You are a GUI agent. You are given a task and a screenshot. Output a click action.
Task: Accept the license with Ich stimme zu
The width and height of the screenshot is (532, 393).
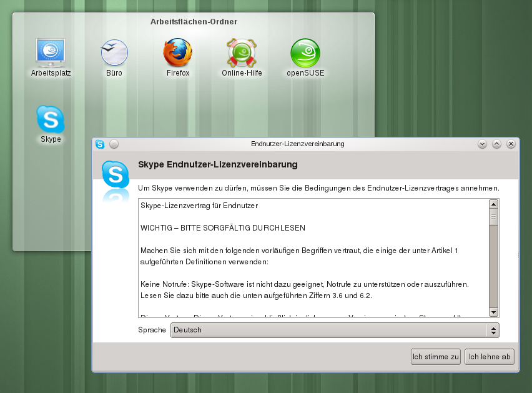(436, 357)
